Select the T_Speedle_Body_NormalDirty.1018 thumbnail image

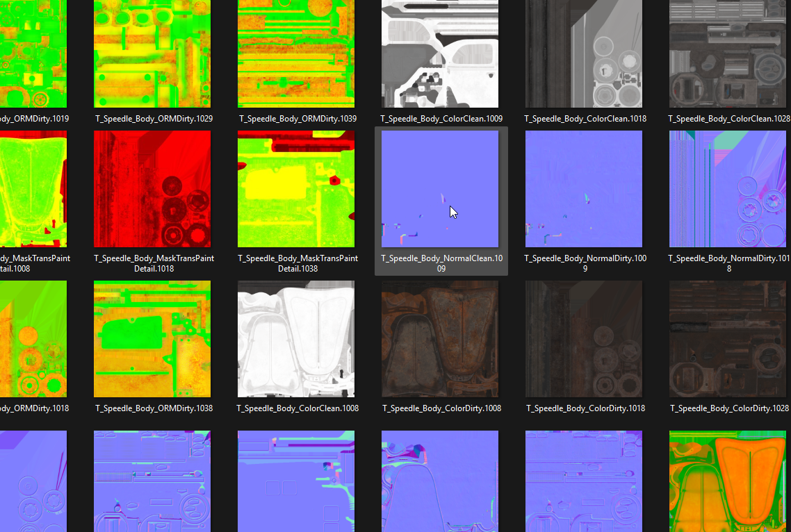point(728,189)
